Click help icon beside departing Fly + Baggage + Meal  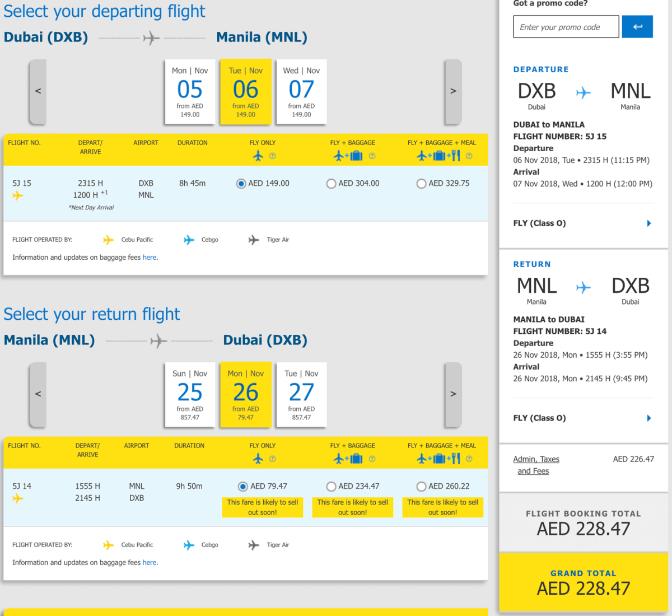coord(469,156)
